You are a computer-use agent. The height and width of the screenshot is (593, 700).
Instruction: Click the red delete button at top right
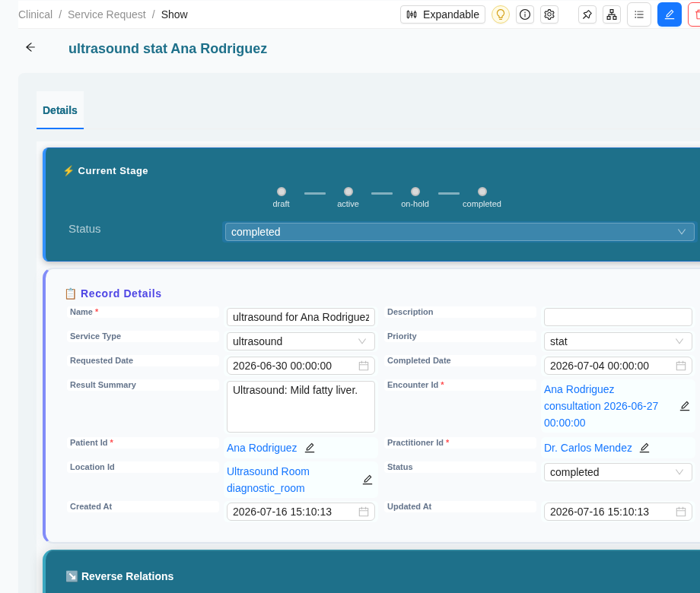[695, 14]
